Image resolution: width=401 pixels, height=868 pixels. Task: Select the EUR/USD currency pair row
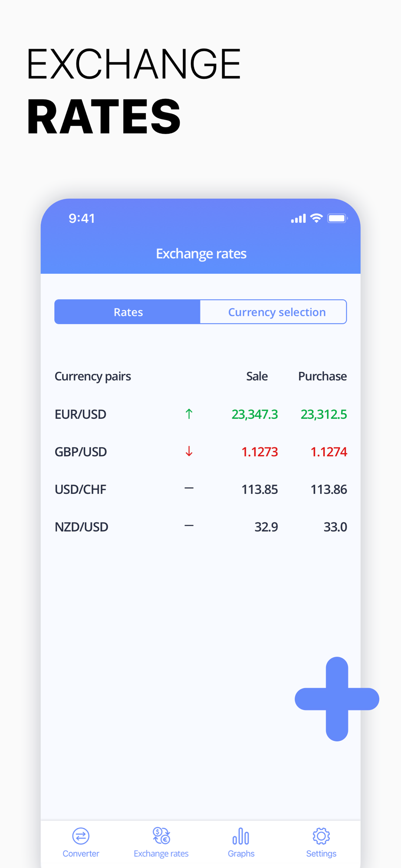200,414
